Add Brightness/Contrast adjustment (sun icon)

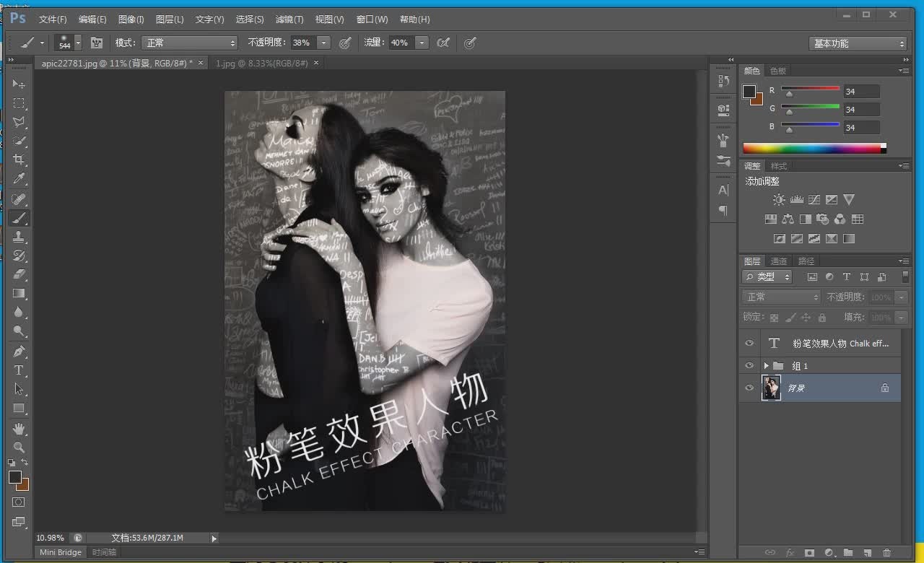coord(779,200)
